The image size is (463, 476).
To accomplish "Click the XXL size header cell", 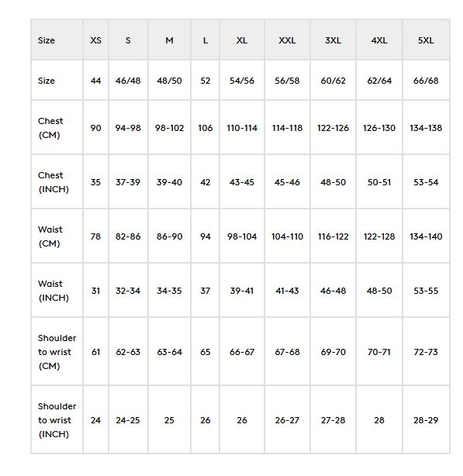I will [287, 40].
